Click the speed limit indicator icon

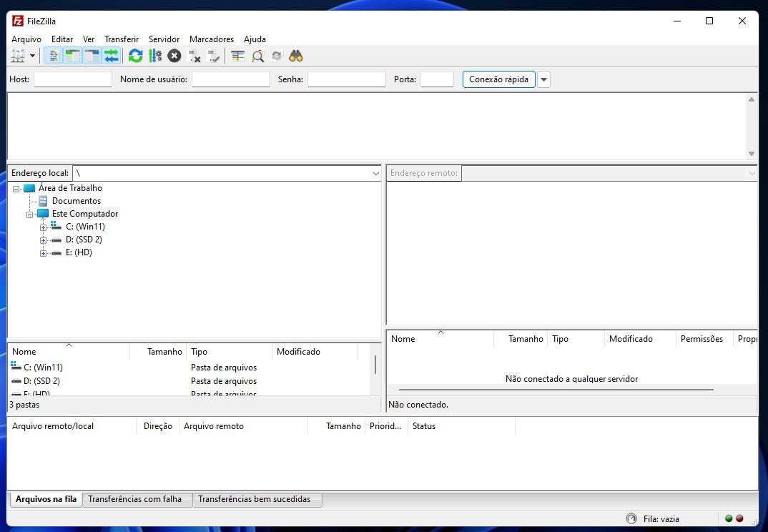click(631, 518)
